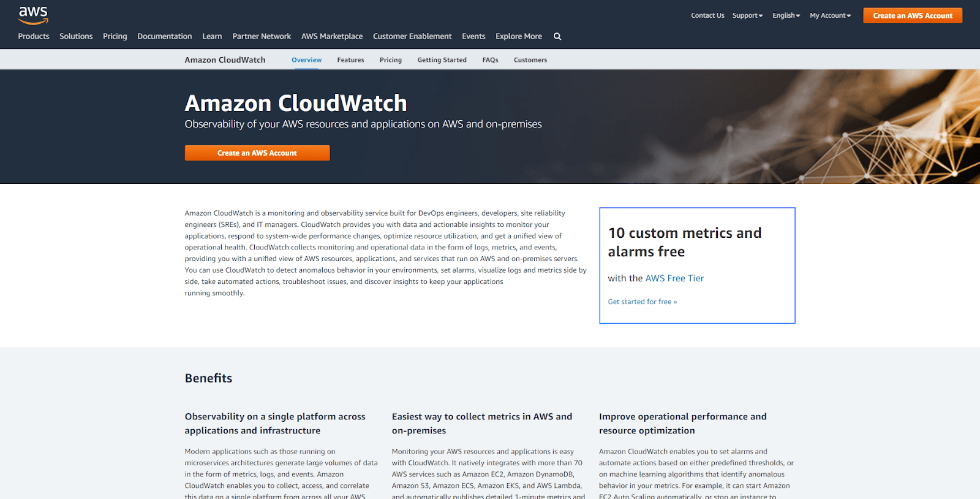Click 'Improve operational performance' heading

click(x=682, y=424)
